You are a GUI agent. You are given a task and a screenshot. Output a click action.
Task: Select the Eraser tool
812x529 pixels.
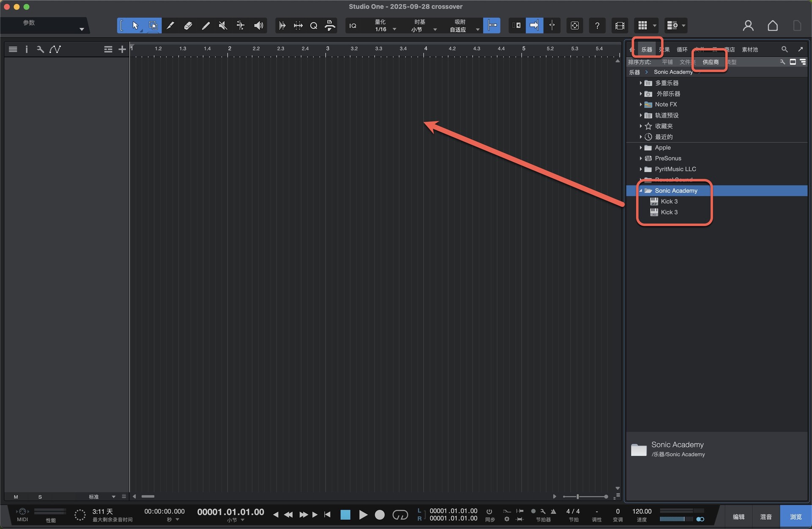coord(188,26)
